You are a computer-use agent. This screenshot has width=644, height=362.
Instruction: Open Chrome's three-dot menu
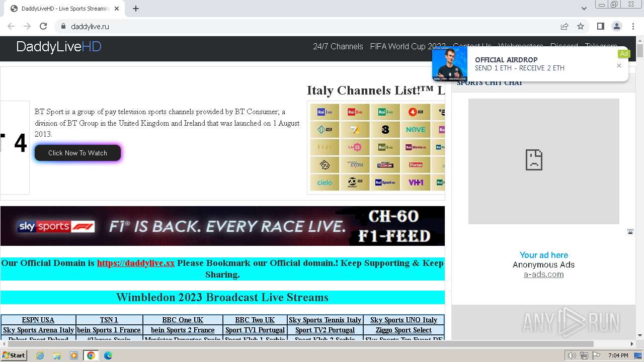pyautogui.click(x=633, y=26)
